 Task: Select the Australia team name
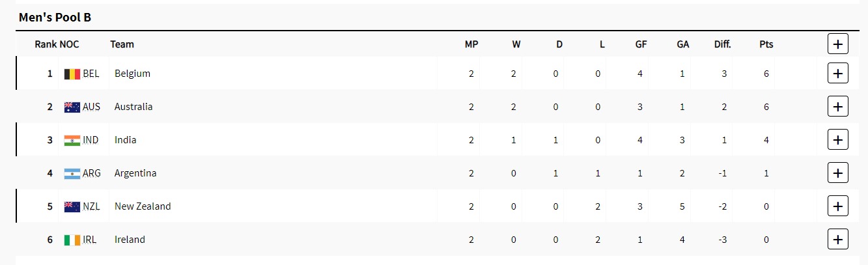pos(133,107)
